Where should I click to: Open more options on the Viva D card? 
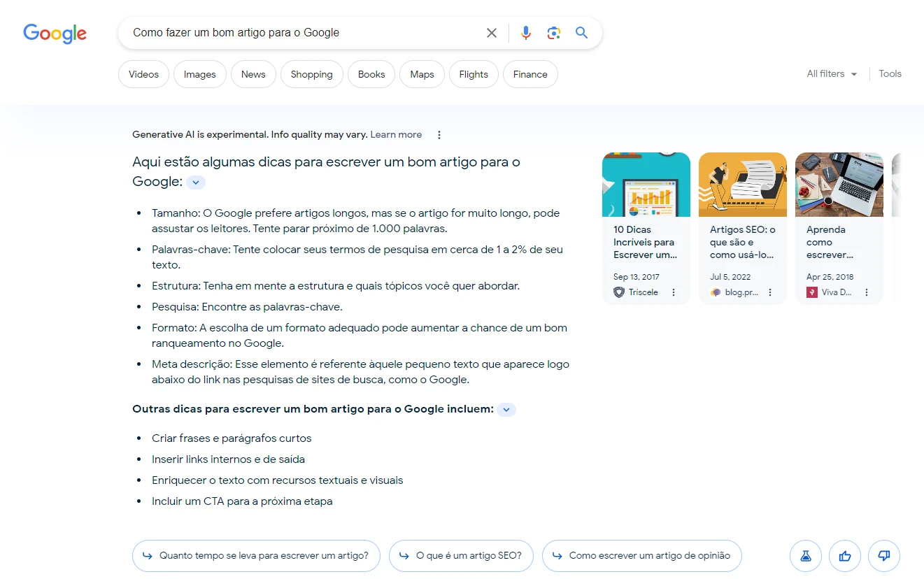(867, 292)
